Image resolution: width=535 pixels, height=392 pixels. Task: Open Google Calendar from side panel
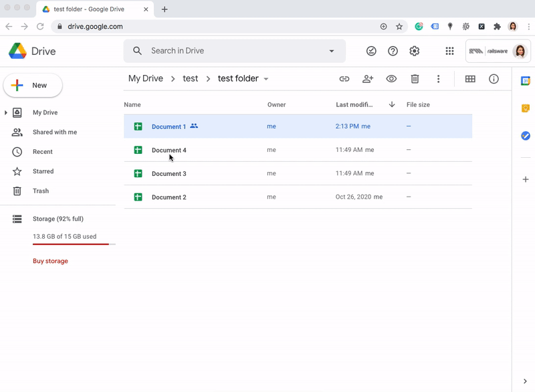click(526, 81)
